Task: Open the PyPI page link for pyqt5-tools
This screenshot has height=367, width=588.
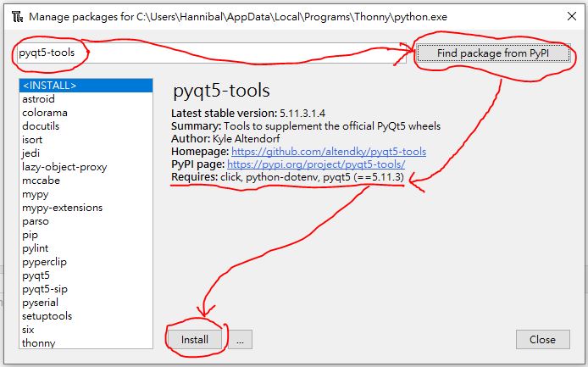Action: click(x=316, y=164)
